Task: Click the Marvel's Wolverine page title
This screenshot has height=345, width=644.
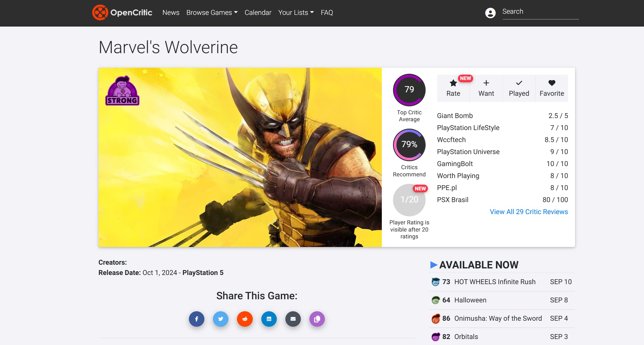Action: 168,47
